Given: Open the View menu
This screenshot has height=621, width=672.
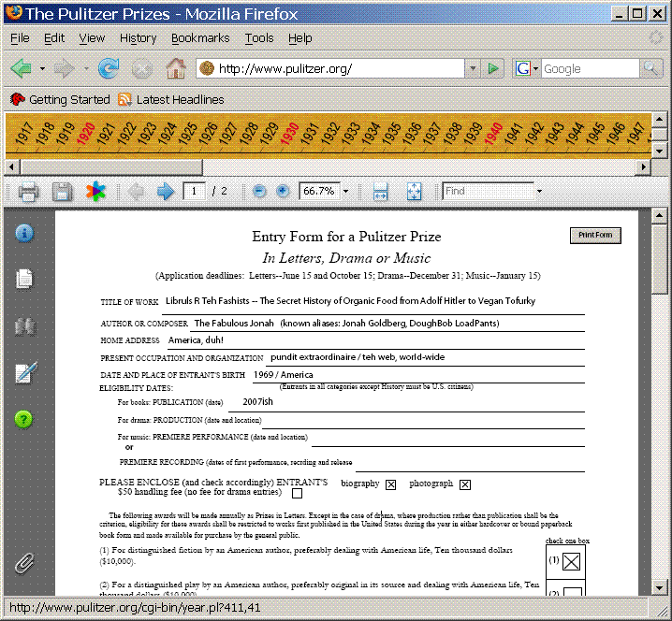Looking at the screenshot, I should point(92,38).
